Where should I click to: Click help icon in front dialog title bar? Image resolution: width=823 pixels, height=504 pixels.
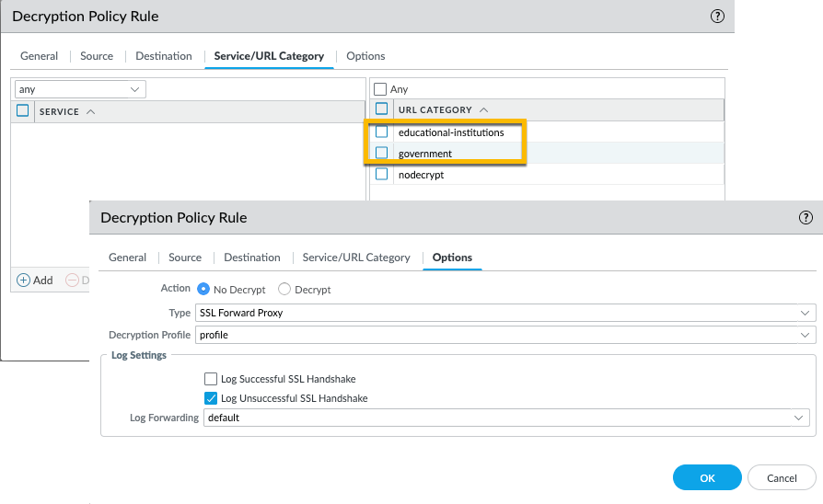806,218
